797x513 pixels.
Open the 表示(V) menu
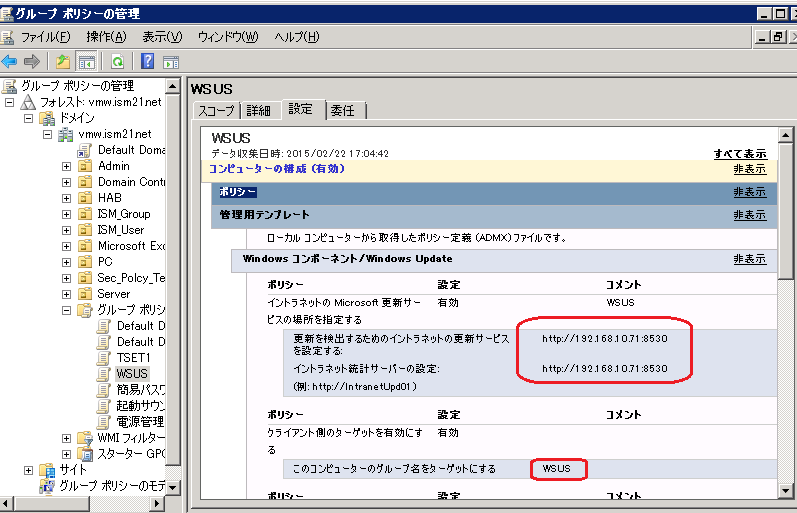[161, 37]
